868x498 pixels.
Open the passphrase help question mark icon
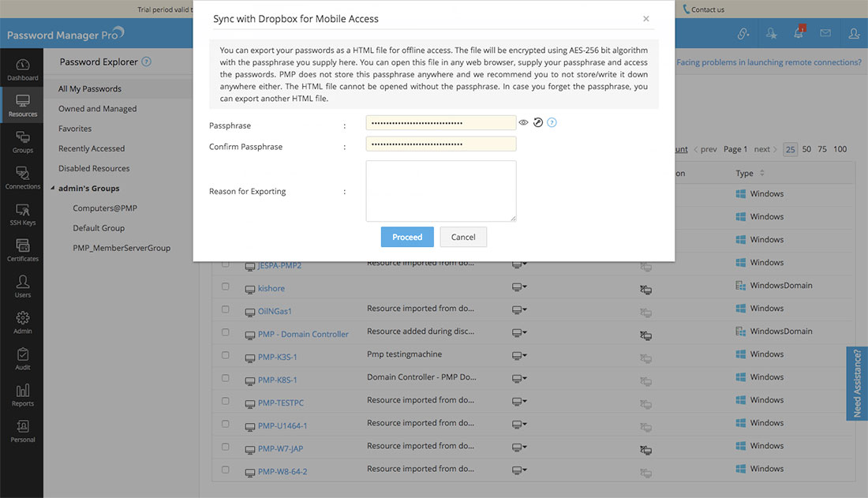click(552, 122)
